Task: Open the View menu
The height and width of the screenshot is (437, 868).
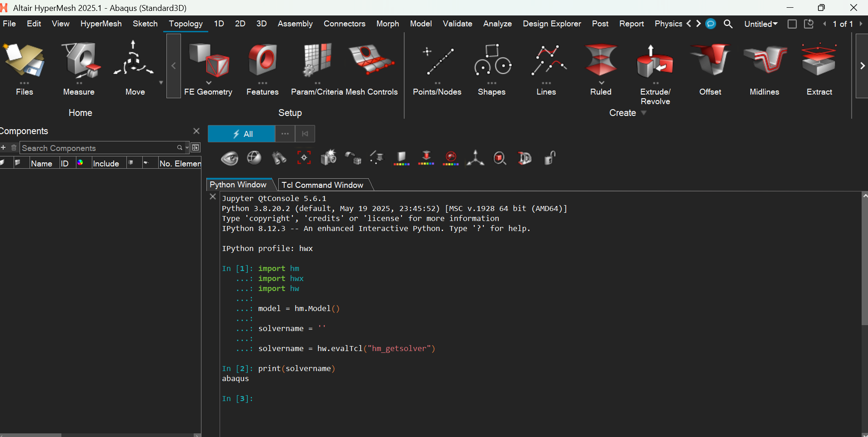Action: coord(60,24)
